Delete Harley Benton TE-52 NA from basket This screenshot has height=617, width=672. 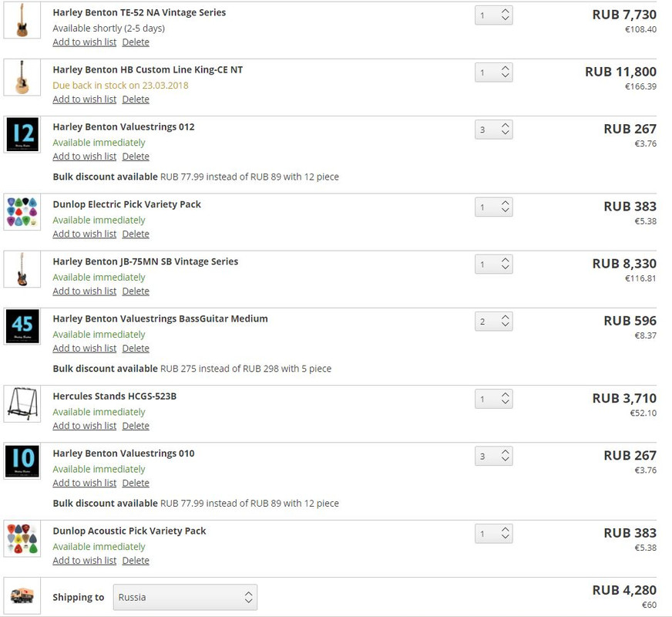coord(136,42)
